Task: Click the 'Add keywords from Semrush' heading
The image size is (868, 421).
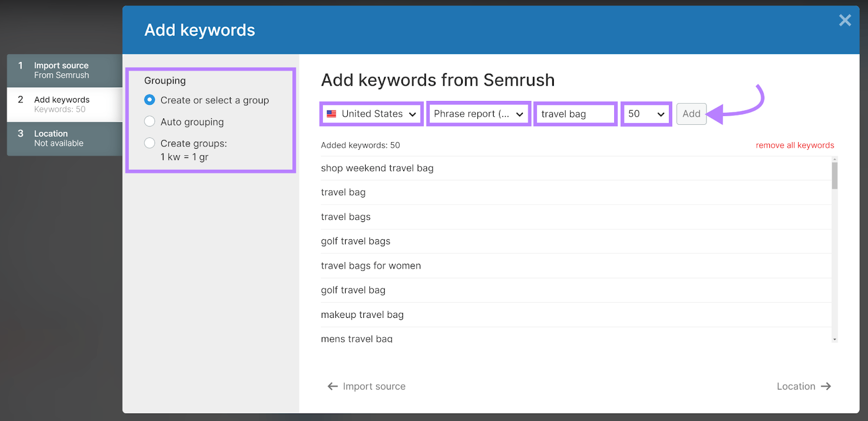Action: (x=438, y=80)
